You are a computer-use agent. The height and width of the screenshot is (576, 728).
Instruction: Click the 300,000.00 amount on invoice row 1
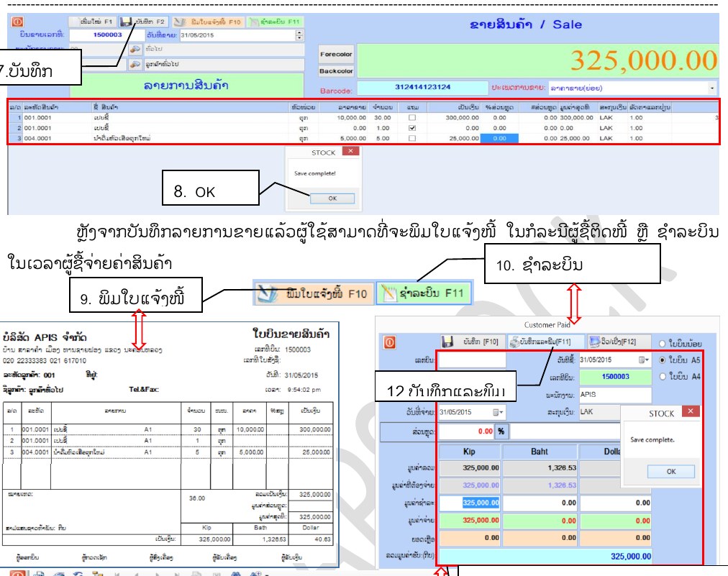(315, 430)
